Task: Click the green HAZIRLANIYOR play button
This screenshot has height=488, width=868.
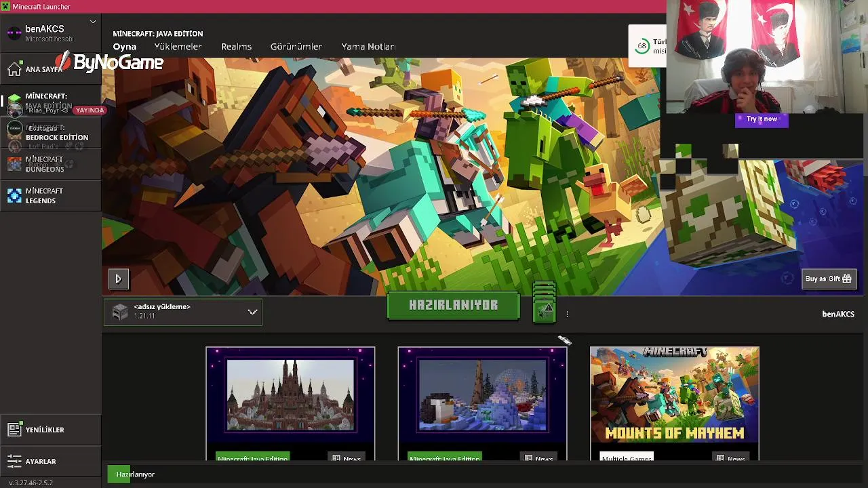Action: [453, 306]
